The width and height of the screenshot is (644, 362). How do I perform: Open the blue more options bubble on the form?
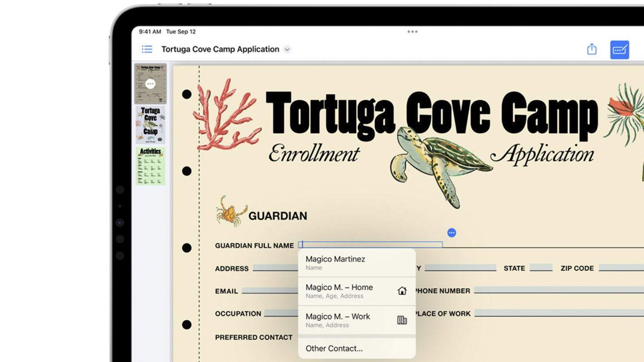[451, 232]
